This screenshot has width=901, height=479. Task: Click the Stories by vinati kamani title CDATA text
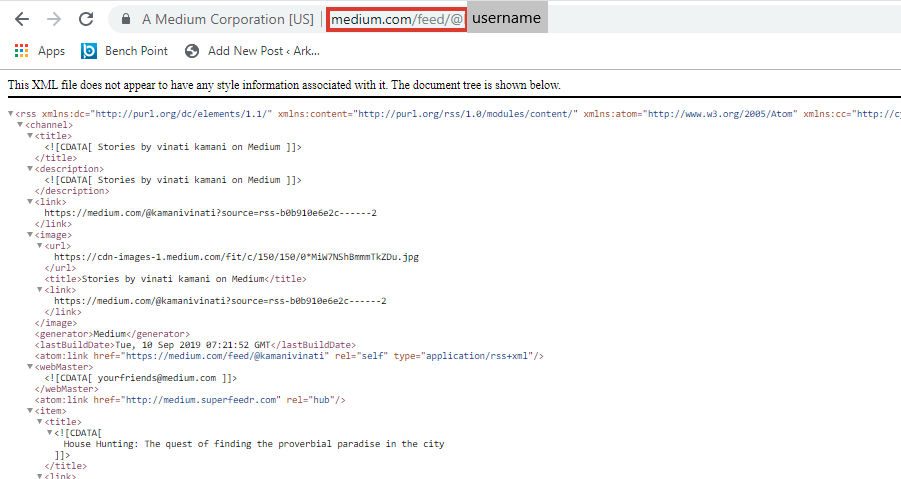[x=173, y=147]
